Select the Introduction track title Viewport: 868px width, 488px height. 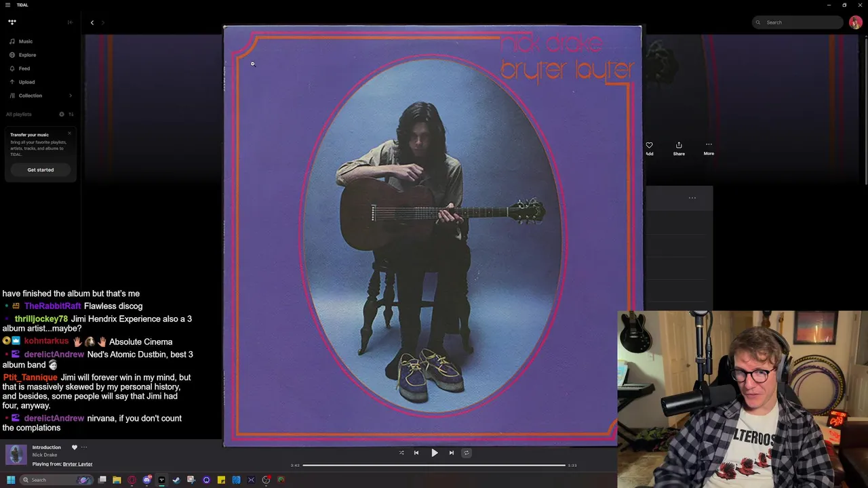tap(47, 447)
